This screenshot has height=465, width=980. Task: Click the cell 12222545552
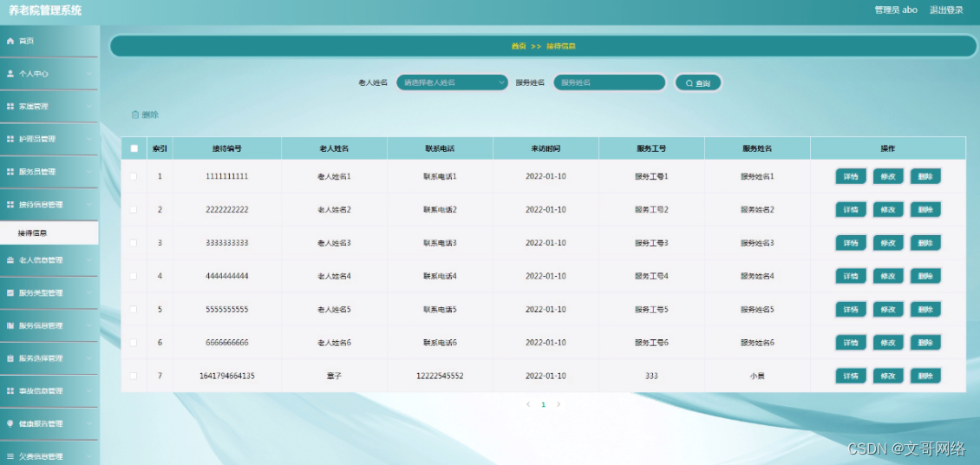click(x=440, y=376)
